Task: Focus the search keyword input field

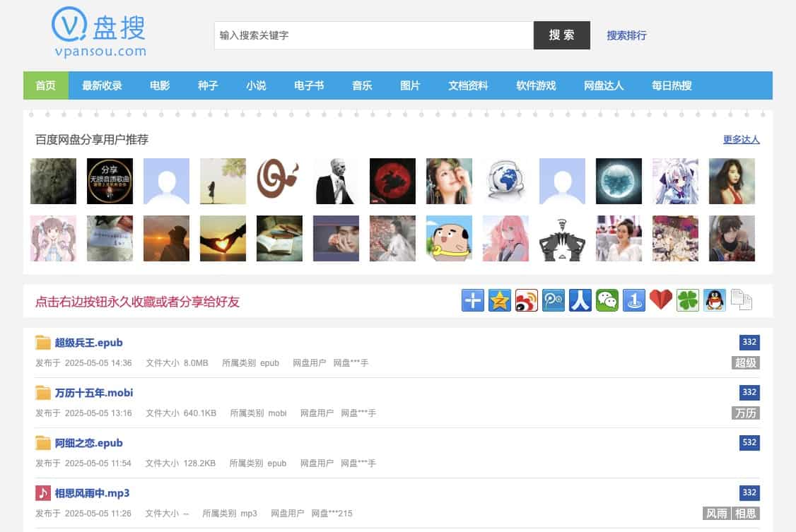Action: click(373, 35)
